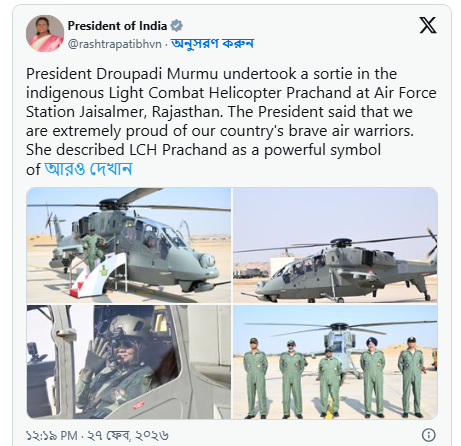The image size is (461, 446).
Task: Click the Sikh officer in blue turban
Action: (372, 377)
